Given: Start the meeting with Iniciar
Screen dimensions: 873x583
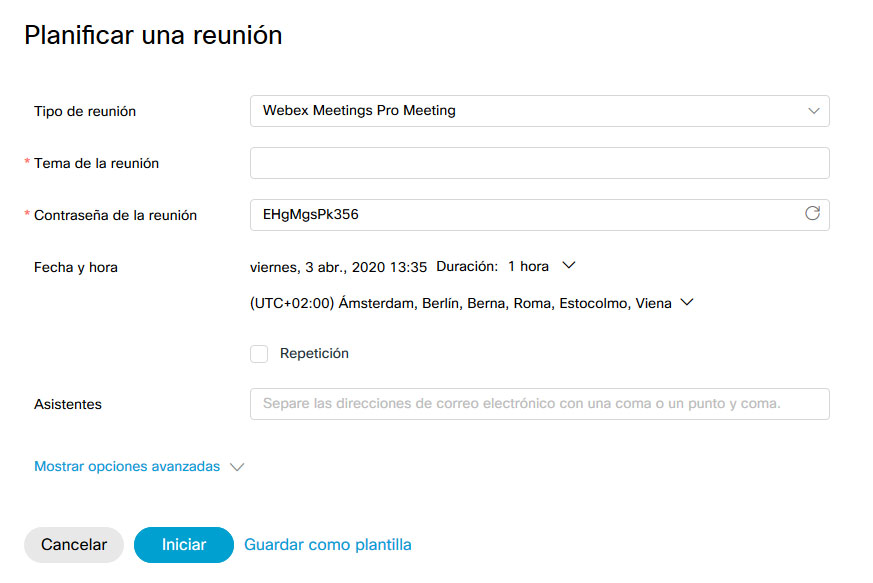Looking at the screenshot, I should click(183, 545).
